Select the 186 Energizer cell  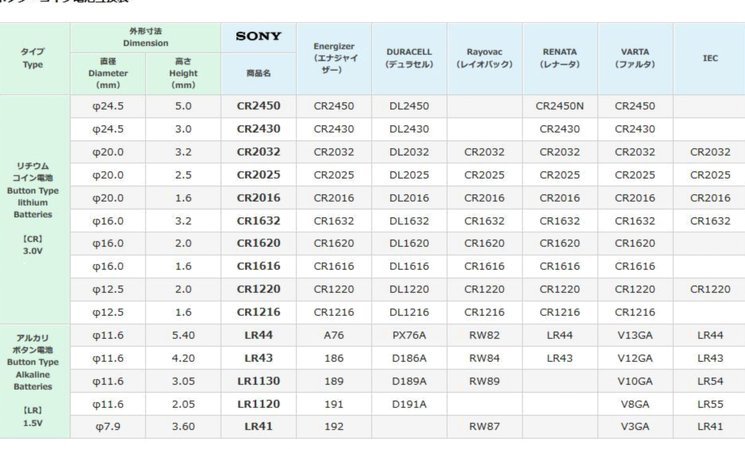pos(334,358)
